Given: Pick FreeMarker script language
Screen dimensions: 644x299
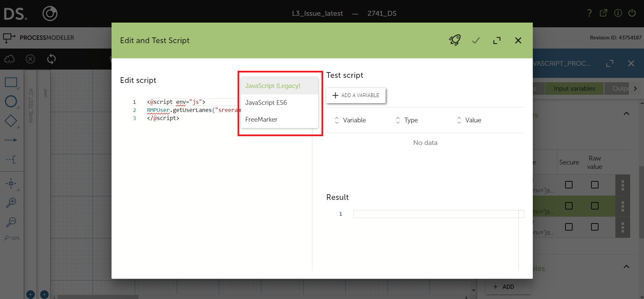Looking at the screenshot, I should pyautogui.click(x=279, y=120).
